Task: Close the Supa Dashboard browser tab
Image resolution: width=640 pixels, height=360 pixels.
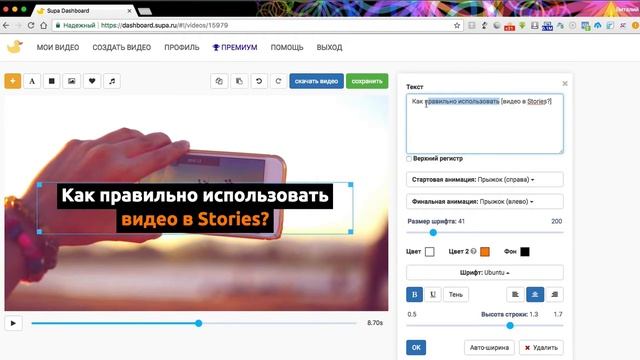Action: [x=129, y=11]
